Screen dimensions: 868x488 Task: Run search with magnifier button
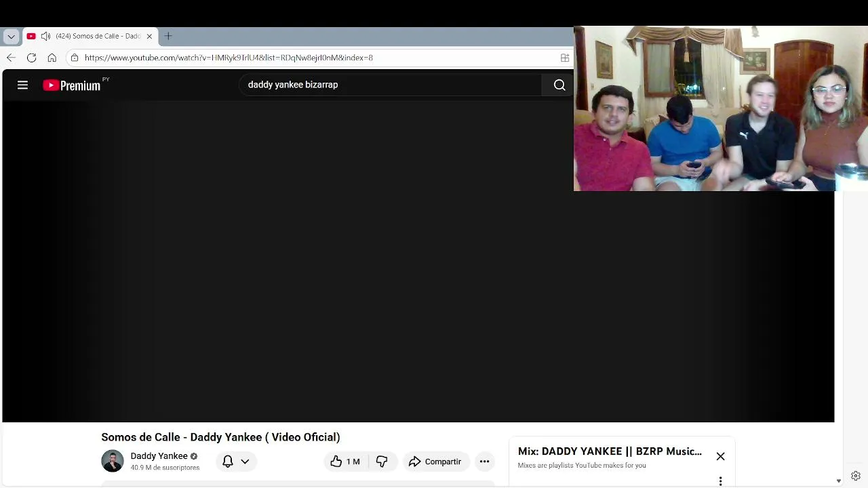coord(559,85)
